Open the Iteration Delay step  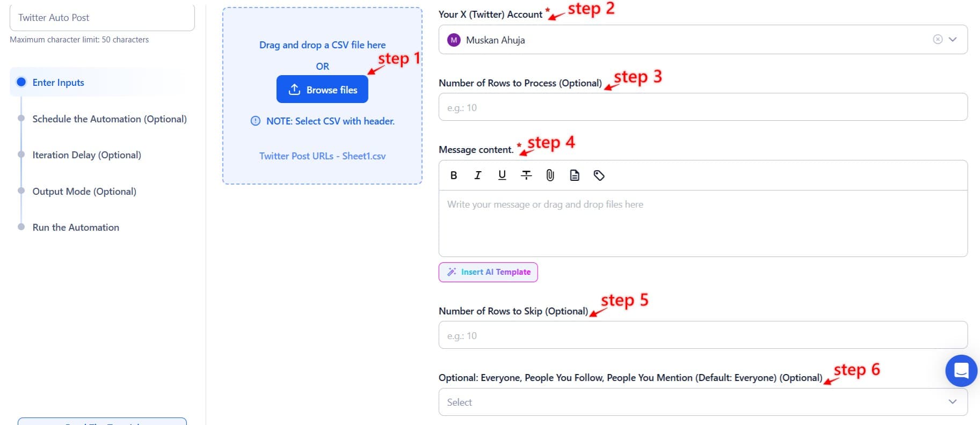tap(86, 155)
